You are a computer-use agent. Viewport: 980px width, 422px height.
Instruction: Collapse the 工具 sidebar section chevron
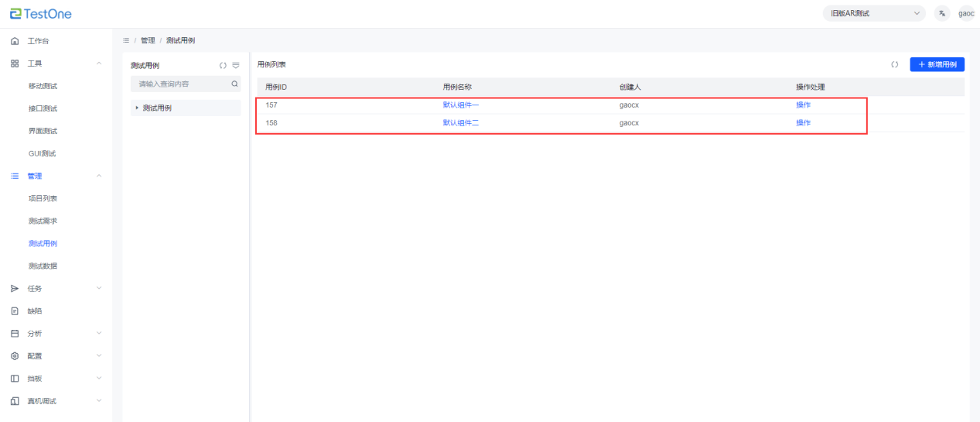[98, 63]
